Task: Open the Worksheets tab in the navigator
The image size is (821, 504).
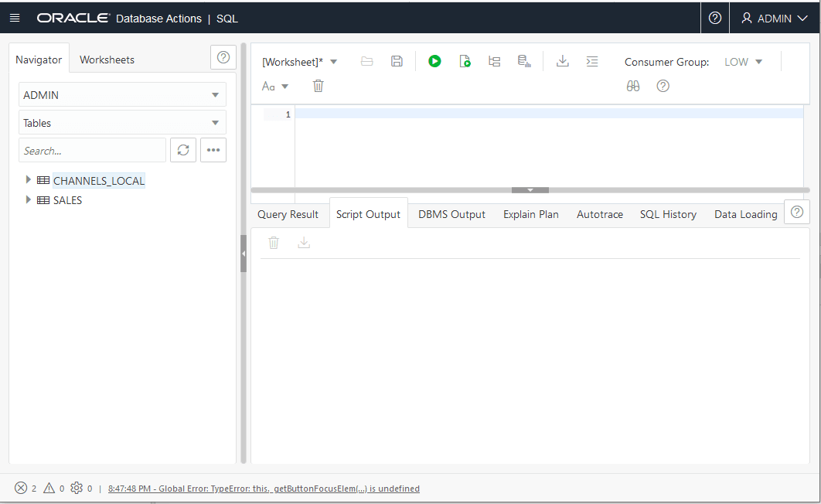Action: (107, 59)
